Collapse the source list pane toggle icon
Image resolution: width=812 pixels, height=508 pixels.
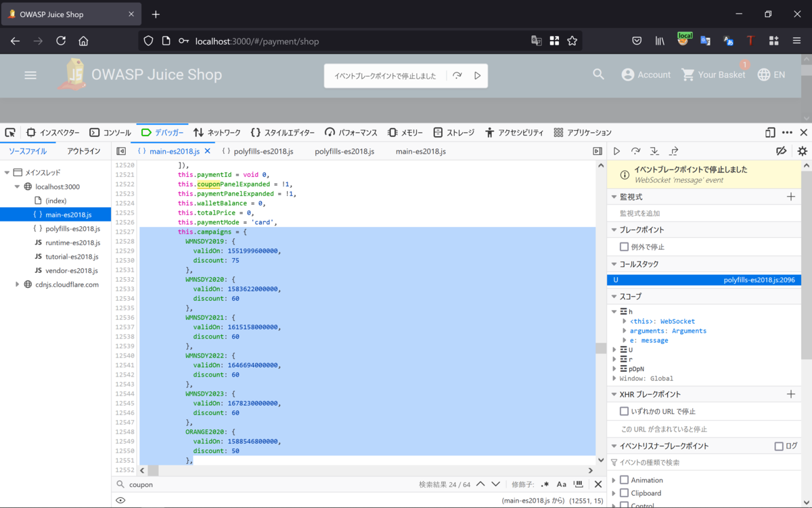121,151
